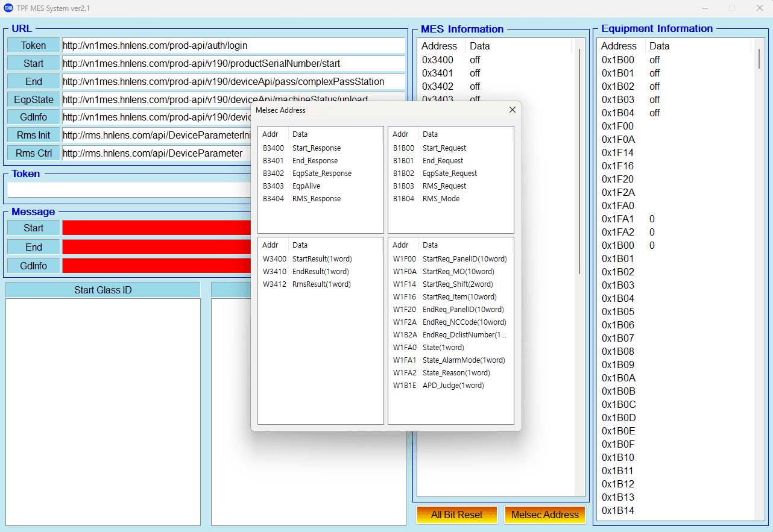Click the TPF MES app icon in title bar

click(x=8, y=8)
